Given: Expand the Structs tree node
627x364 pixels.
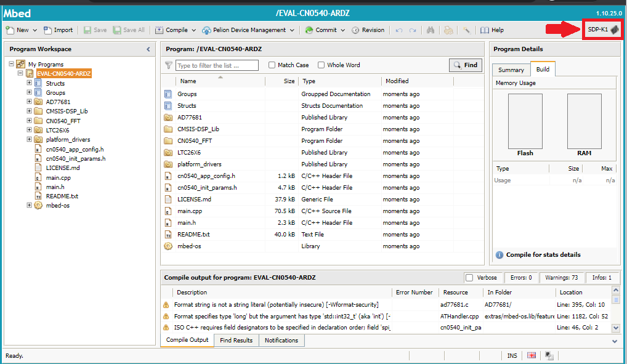Looking at the screenshot, I should point(29,83).
